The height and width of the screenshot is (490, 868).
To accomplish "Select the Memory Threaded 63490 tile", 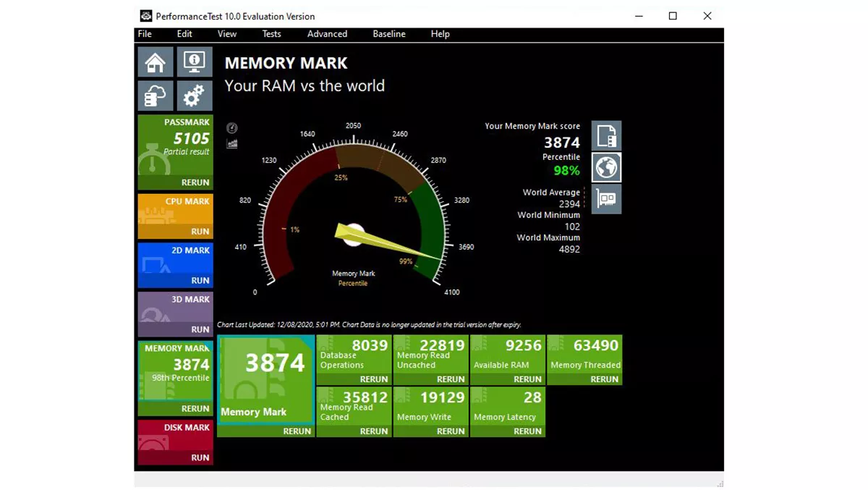I will pyautogui.click(x=584, y=354).
